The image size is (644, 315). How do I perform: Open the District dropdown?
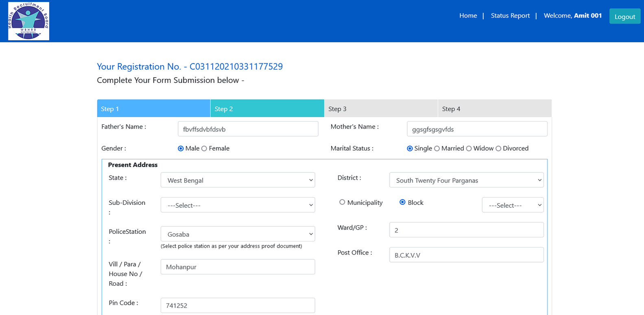[x=467, y=180]
